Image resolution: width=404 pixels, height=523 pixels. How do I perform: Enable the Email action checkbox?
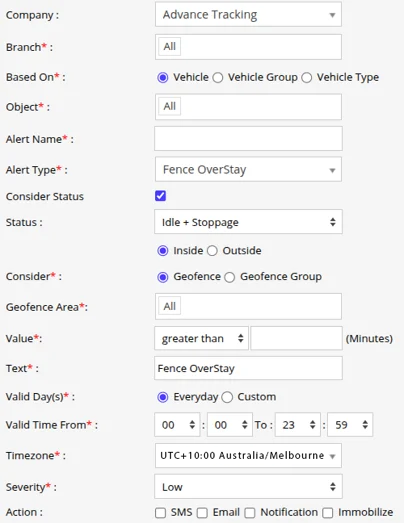click(202, 513)
